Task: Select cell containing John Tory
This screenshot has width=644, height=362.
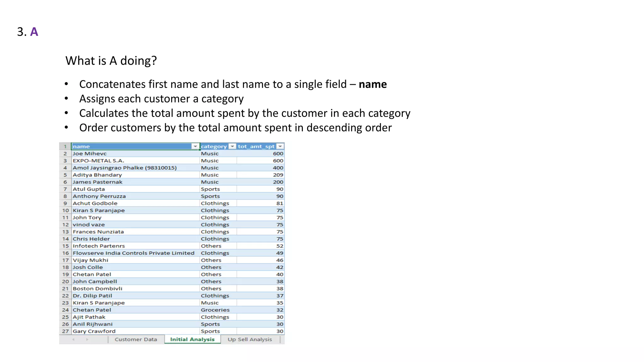Action: coord(136,217)
